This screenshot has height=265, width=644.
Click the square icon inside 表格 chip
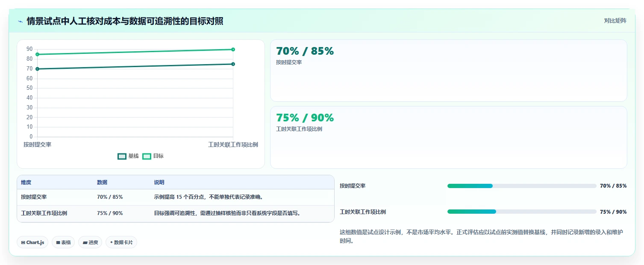point(58,242)
